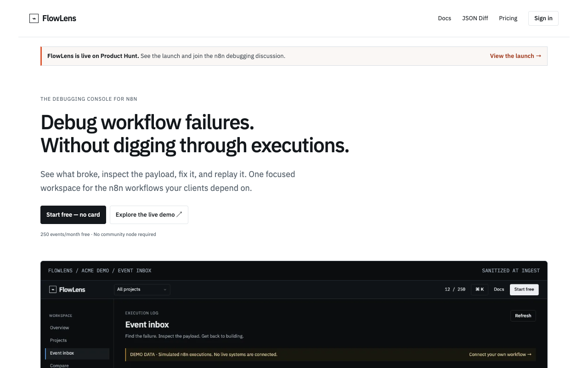The height and width of the screenshot is (368, 588).
Task: Click Start free in demo app header
Action: click(524, 289)
